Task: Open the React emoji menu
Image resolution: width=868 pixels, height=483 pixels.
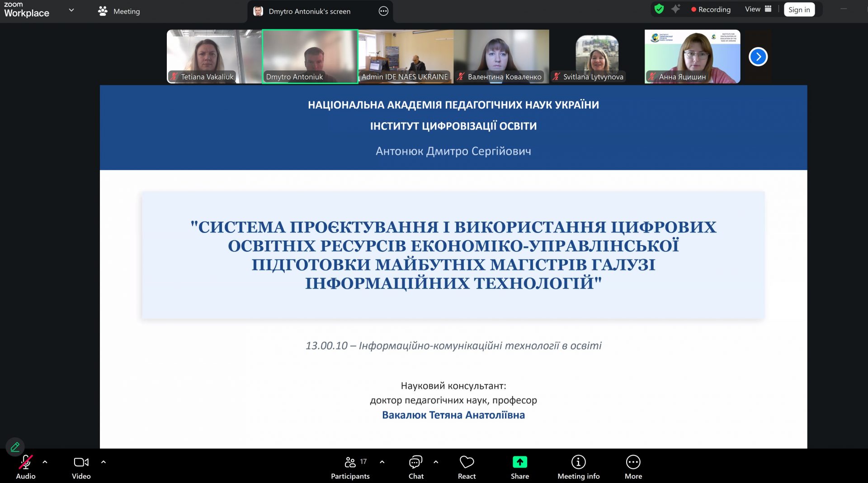Action: click(x=467, y=467)
